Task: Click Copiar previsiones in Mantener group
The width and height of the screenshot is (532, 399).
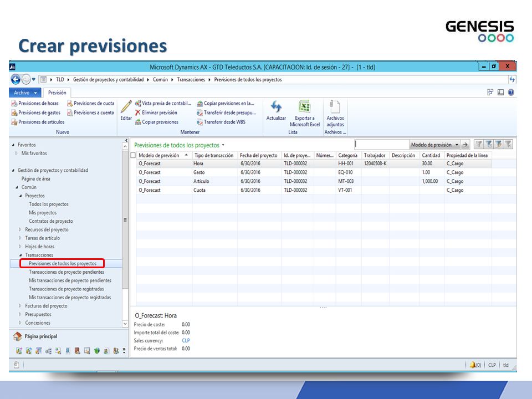Action: click(x=156, y=122)
